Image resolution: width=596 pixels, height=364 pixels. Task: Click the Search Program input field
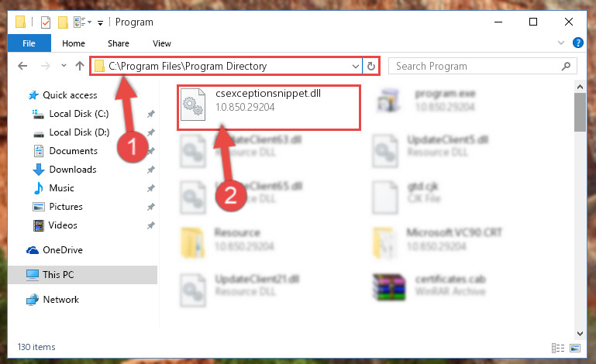pos(477,66)
